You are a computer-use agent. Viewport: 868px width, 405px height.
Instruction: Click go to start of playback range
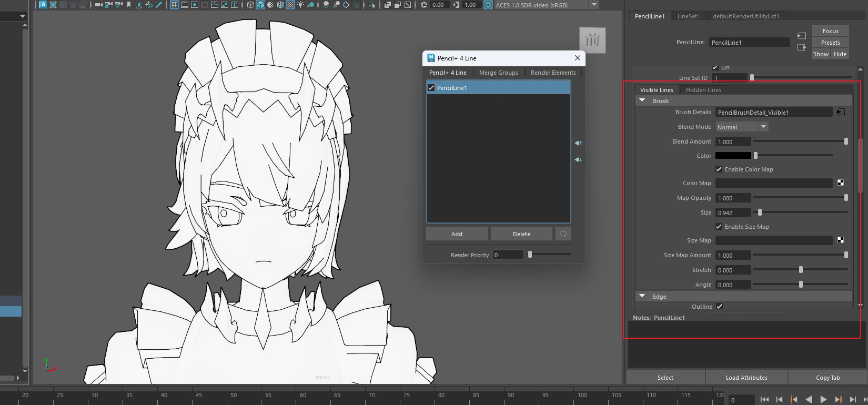coord(764,400)
